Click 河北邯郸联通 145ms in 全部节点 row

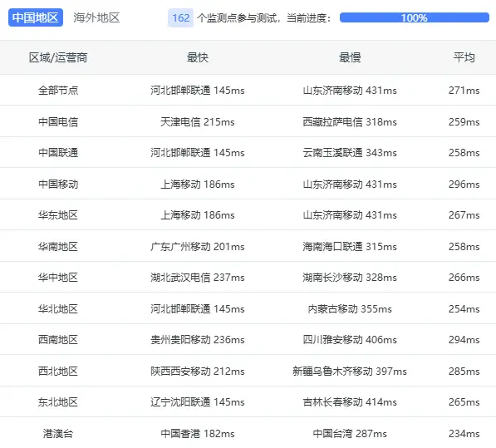[x=198, y=91]
